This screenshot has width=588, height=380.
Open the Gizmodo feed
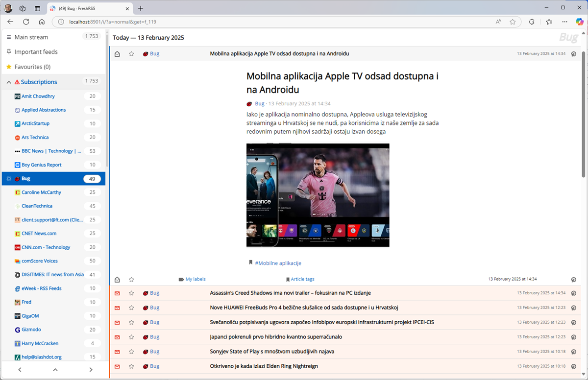tap(31, 330)
